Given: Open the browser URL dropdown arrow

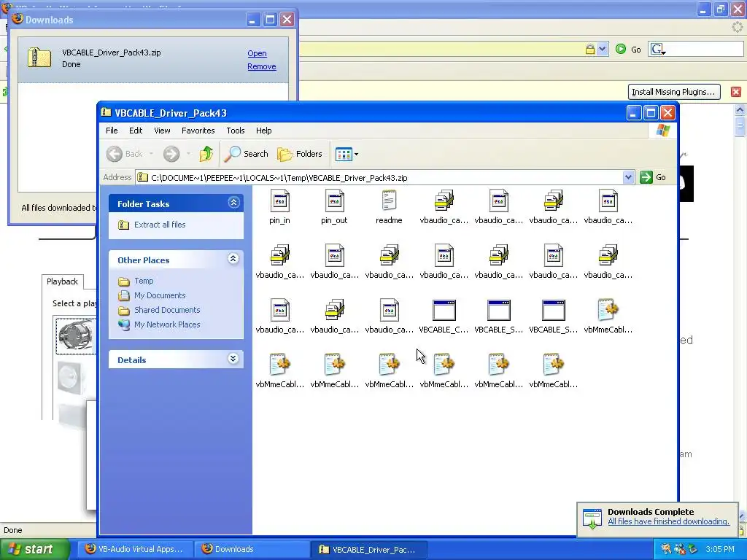Looking at the screenshot, I should [602, 49].
